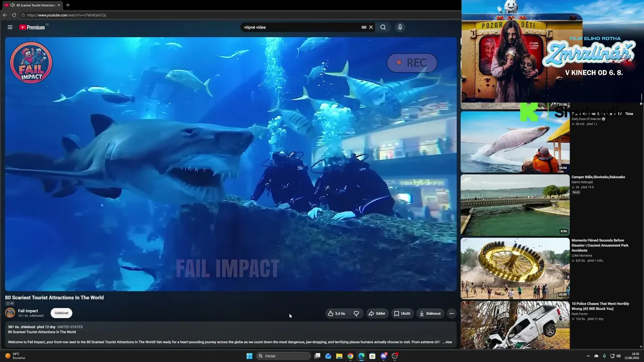The image size is (644, 362).
Task: Open File Explorer from the taskbar
Action: click(x=339, y=356)
